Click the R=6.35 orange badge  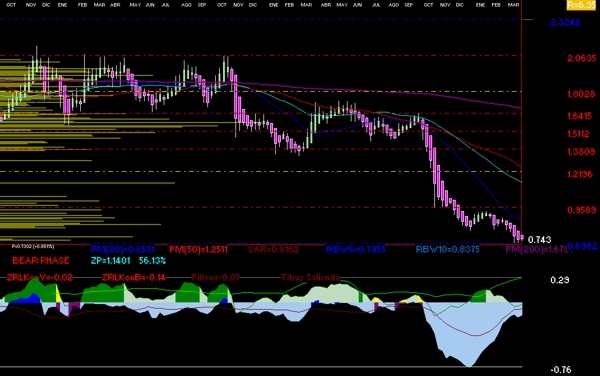click(581, 5)
